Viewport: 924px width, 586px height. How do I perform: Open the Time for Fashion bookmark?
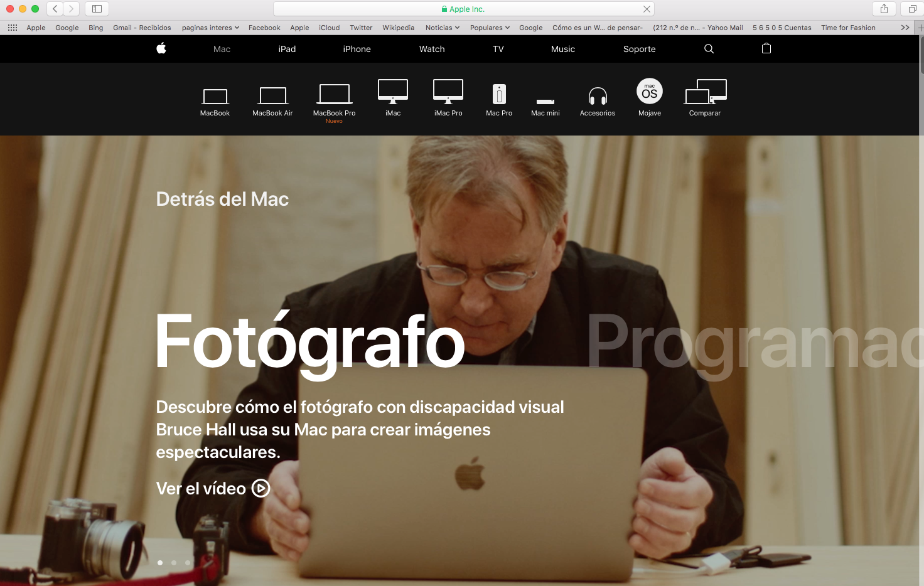(x=848, y=28)
